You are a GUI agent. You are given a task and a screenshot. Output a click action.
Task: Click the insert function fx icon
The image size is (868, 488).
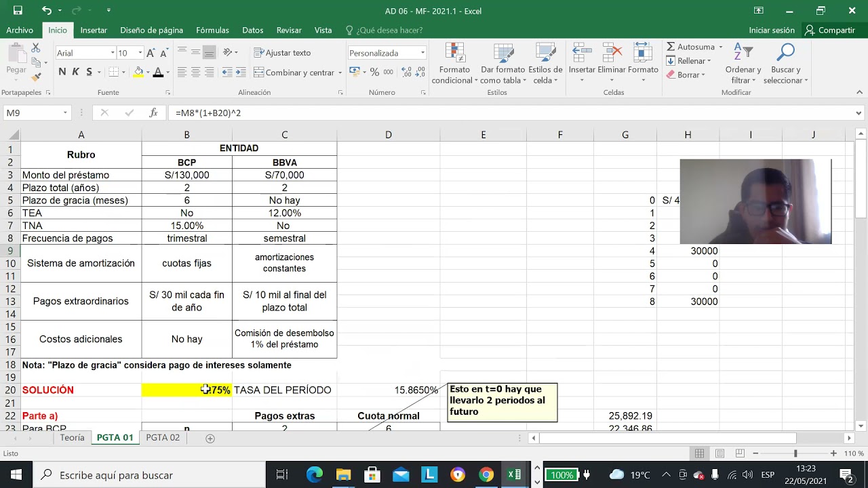pos(153,113)
